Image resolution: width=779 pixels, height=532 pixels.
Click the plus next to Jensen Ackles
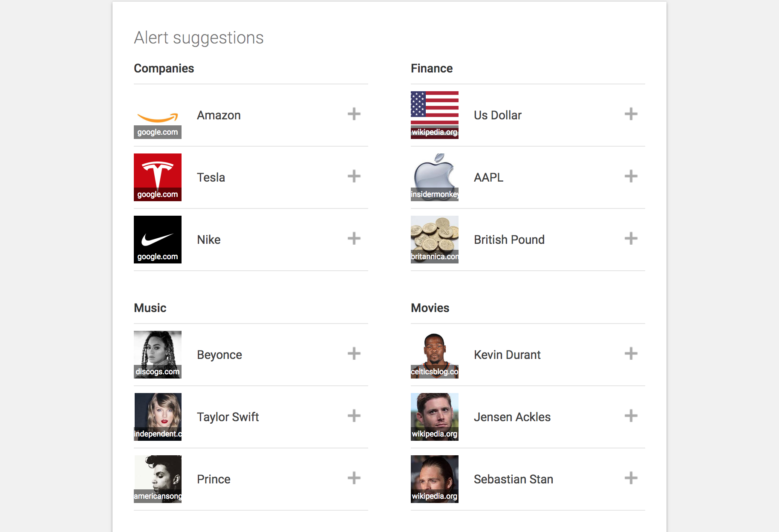tap(631, 416)
